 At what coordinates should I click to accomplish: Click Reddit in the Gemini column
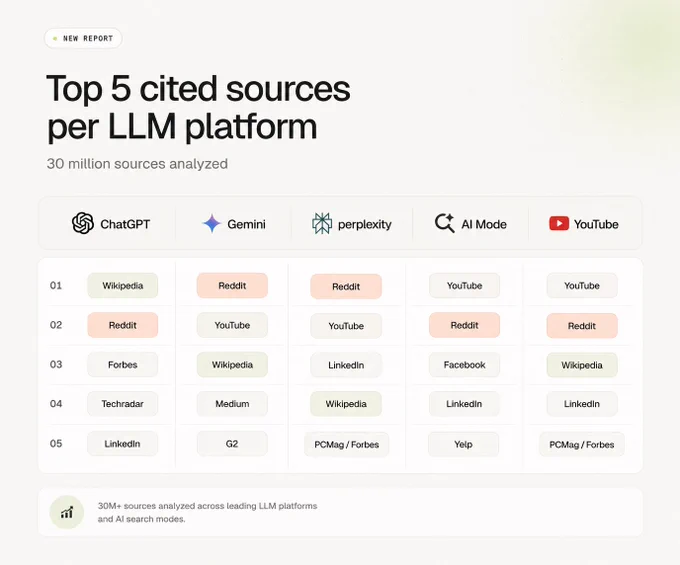pyautogui.click(x=232, y=285)
